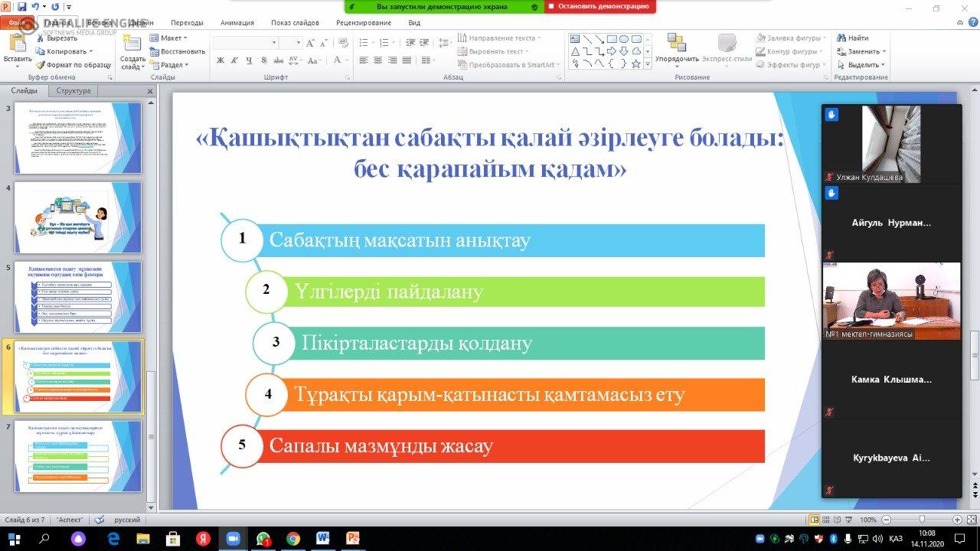Viewport: 980px width, 551px height.
Task: Open Zoom from the Windows taskbar
Action: [233, 539]
